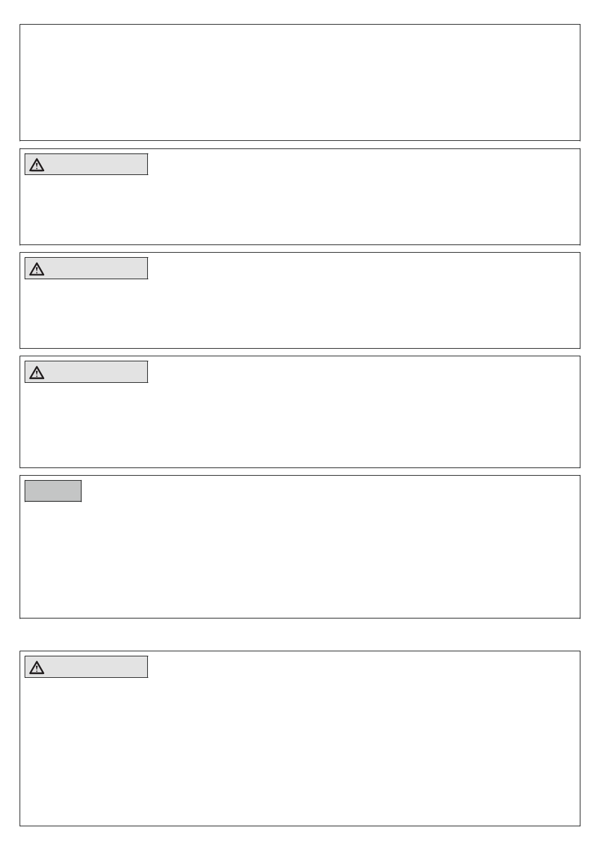This screenshot has height=868, width=600.
Task: Click the warning triangle in the third caution label
Action: point(37,373)
